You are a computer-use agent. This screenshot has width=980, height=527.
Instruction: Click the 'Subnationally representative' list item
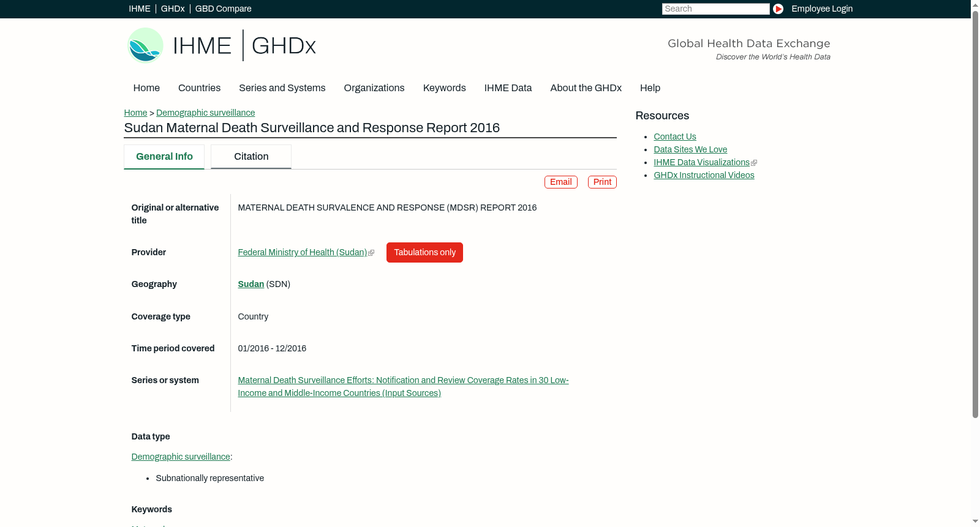click(x=209, y=478)
